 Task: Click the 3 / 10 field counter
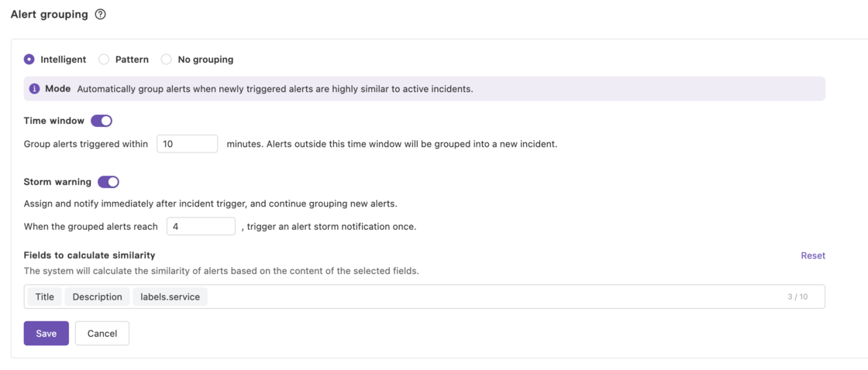tap(797, 297)
